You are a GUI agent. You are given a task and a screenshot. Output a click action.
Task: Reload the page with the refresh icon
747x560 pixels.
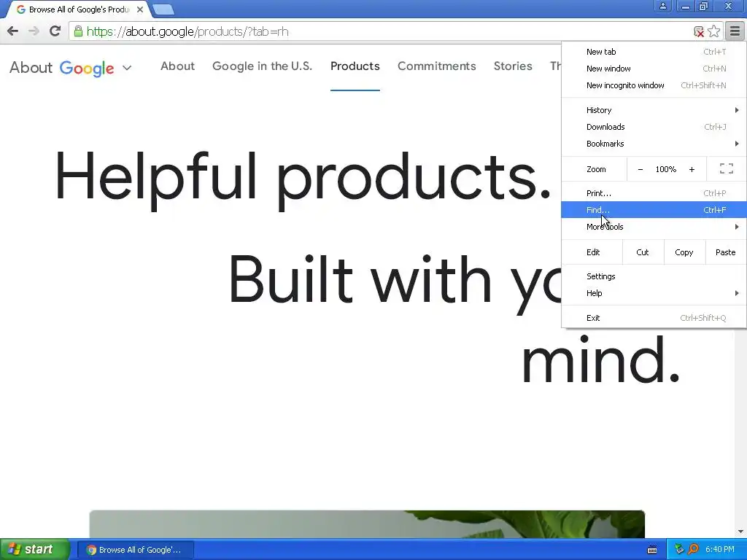coord(55,31)
